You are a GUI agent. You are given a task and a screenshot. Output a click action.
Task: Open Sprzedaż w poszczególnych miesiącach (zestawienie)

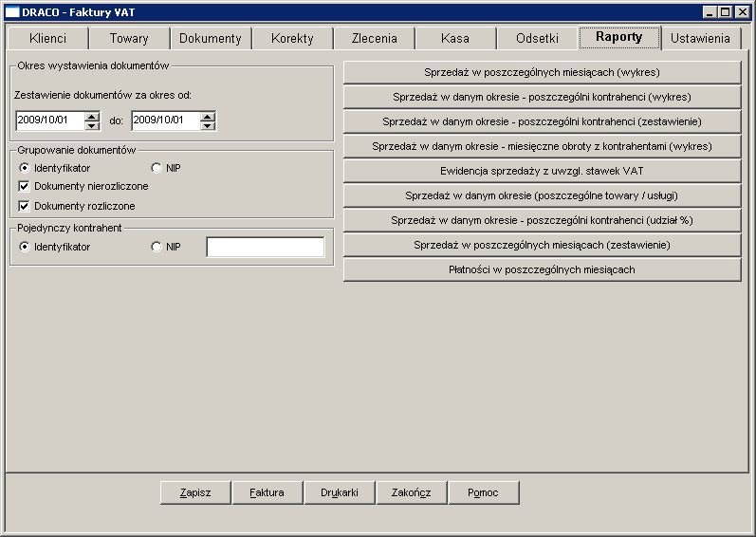coord(542,245)
